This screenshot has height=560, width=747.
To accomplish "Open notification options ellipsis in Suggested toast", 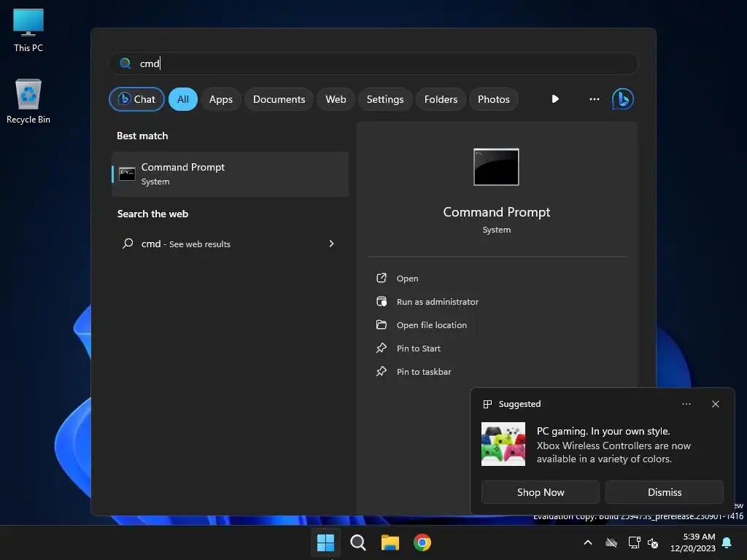I will click(686, 404).
